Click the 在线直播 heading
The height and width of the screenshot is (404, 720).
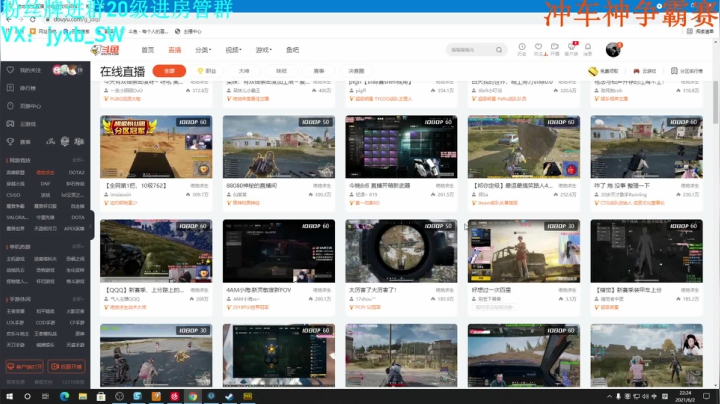coord(123,71)
